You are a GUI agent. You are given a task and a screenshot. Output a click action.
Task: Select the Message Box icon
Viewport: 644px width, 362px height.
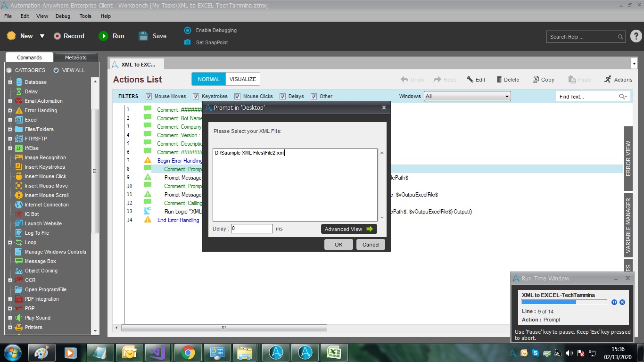pyautogui.click(x=19, y=261)
